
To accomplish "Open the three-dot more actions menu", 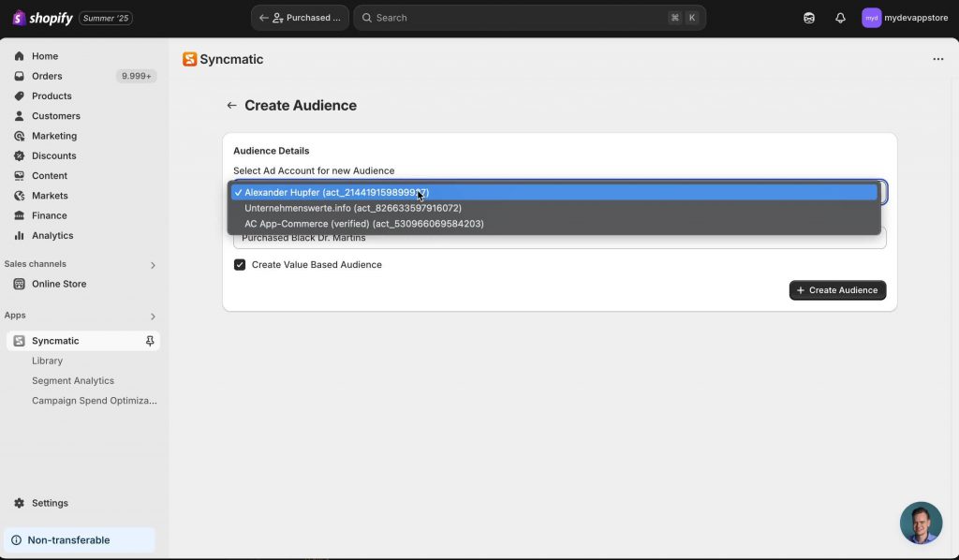I will click(x=938, y=59).
